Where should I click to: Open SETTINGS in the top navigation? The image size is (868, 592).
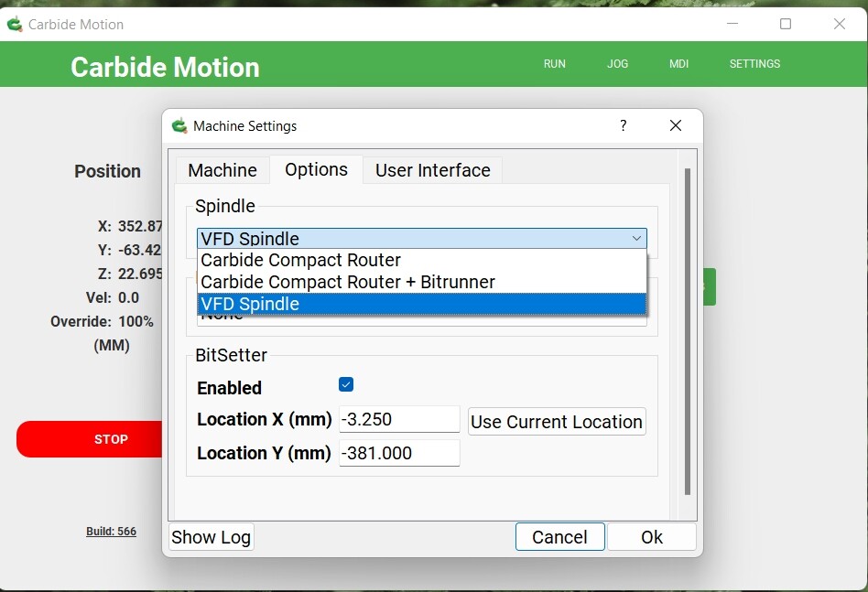click(x=754, y=64)
